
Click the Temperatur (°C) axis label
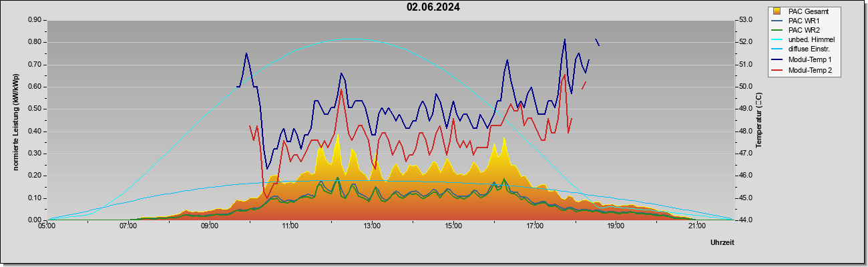point(758,120)
